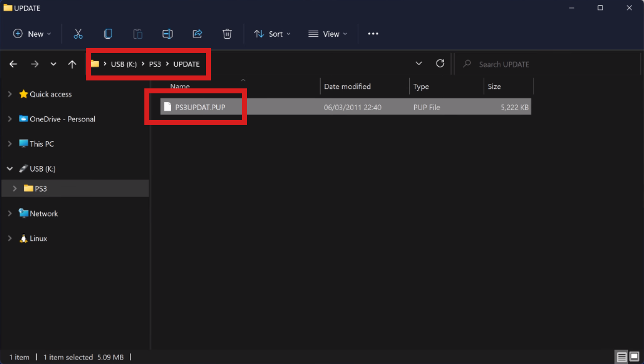This screenshot has height=364, width=644.
Task: Expand the Quick access tree node
Action: click(x=10, y=94)
